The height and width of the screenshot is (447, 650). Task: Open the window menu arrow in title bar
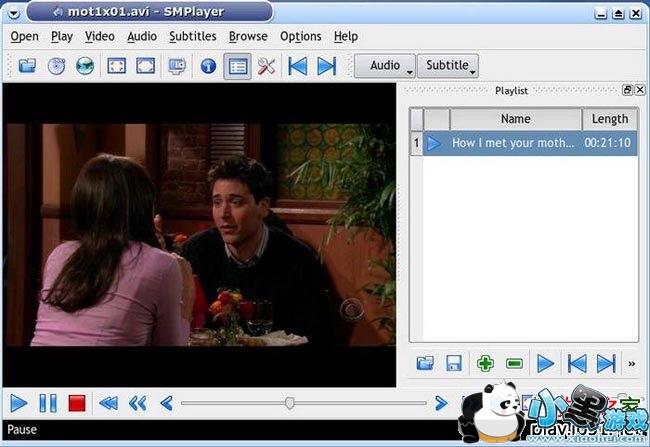(14, 13)
